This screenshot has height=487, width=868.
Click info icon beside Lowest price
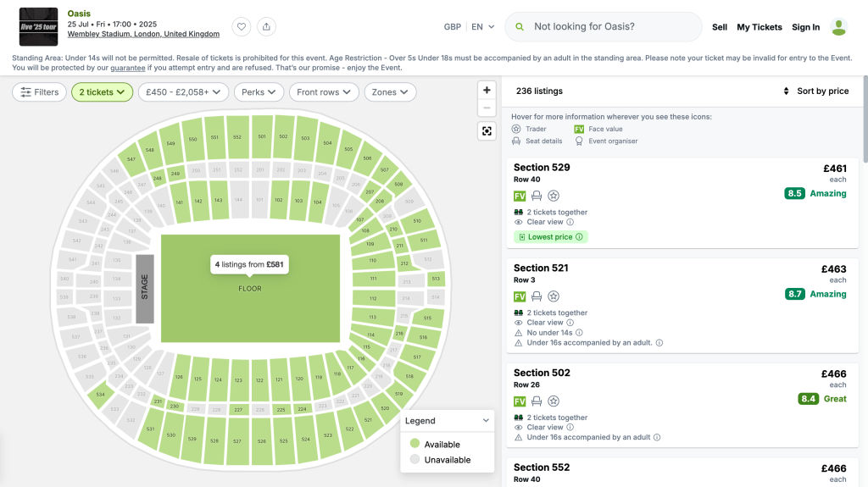pos(580,237)
